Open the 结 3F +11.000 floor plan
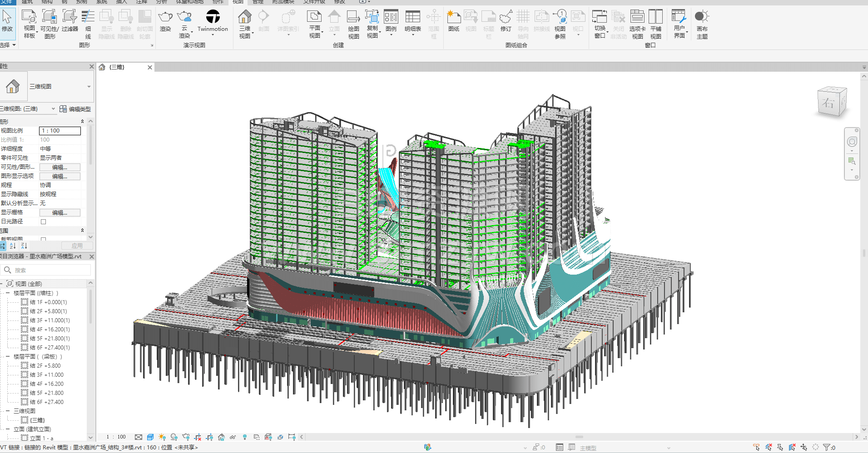The image size is (868, 453). tap(47, 375)
